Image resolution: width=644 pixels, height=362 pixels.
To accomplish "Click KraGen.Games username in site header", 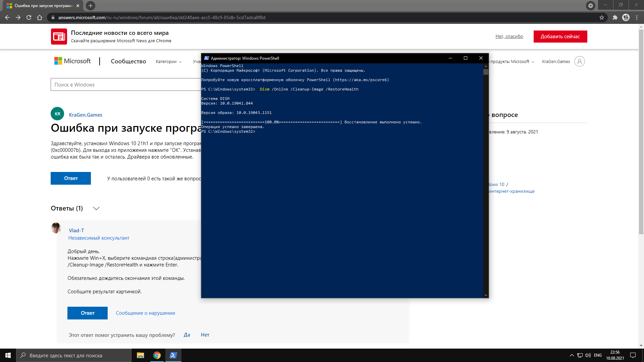I will click(x=556, y=61).
